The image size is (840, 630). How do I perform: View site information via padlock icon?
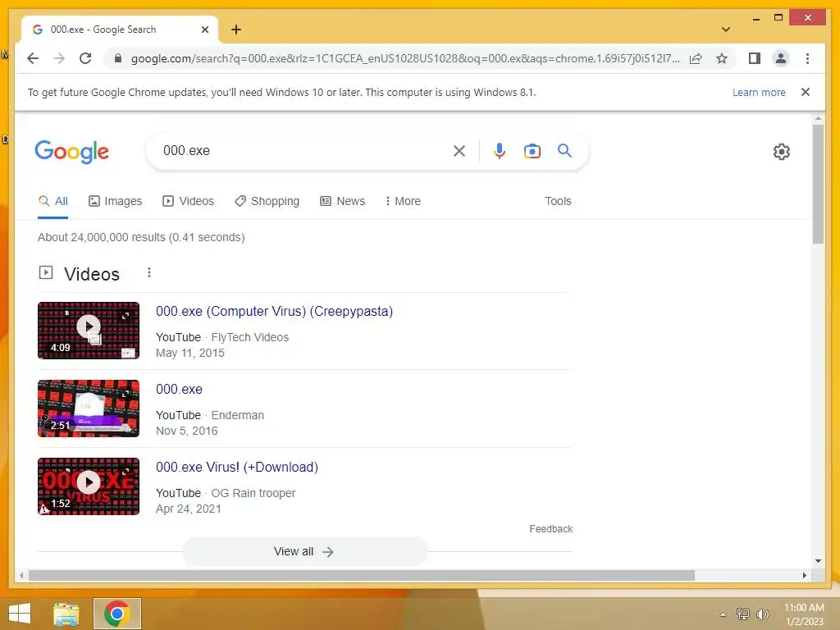coord(118,58)
